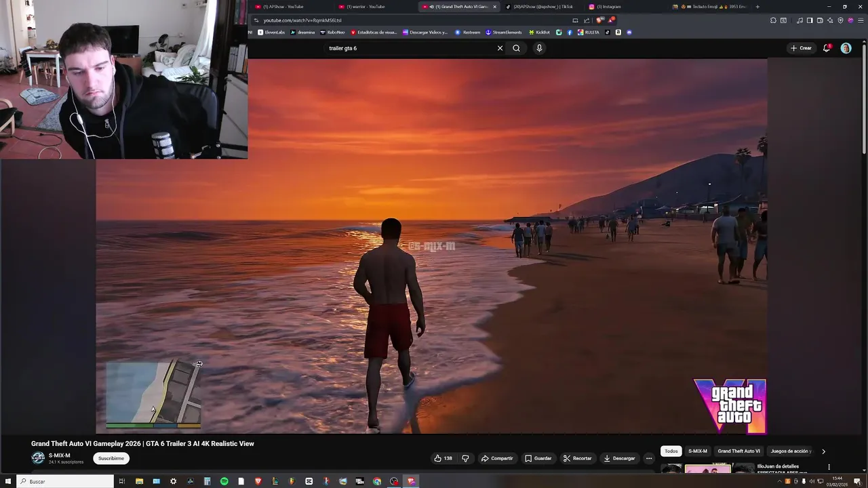
Task: Open the RULETA bookmark
Action: pos(589,33)
